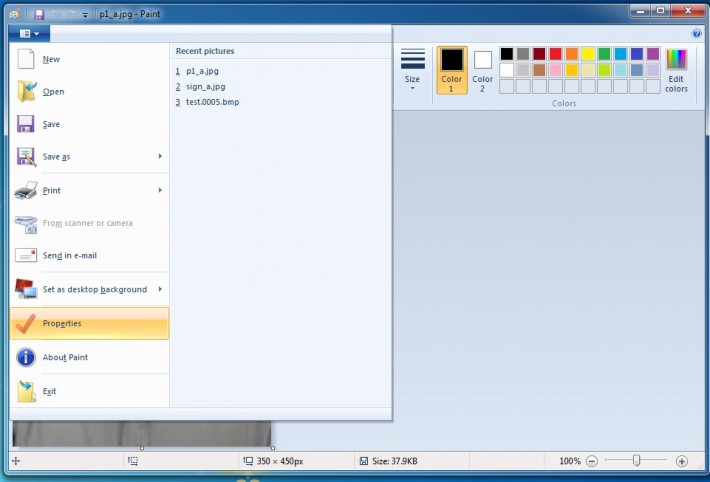Pick the pink color swatch

click(556, 70)
